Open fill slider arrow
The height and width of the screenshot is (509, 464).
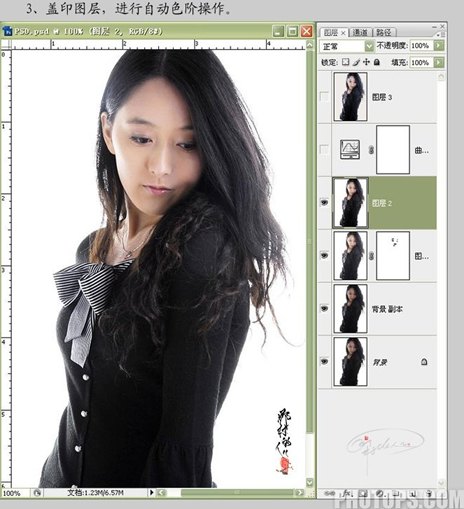click(x=439, y=62)
